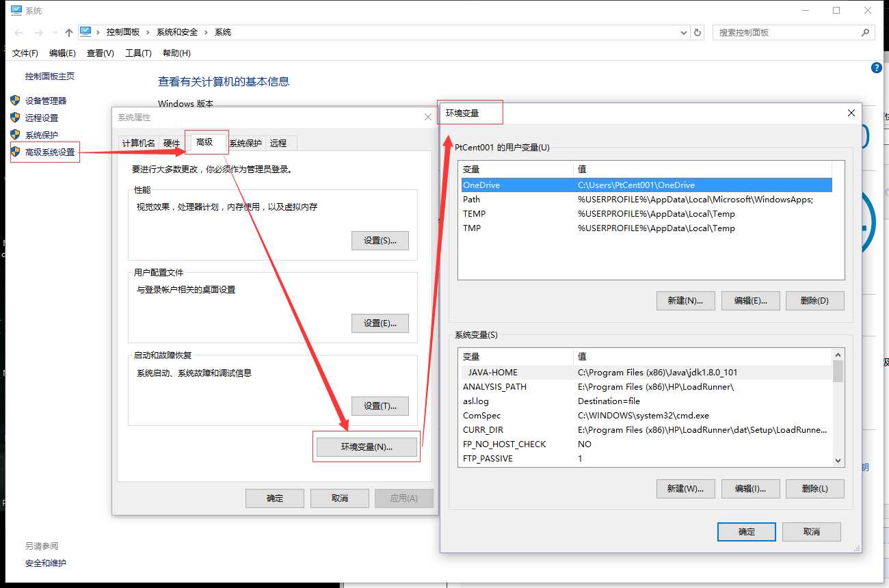Image resolution: width=889 pixels, height=588 pixels.
Task: Open the recent locations dropdown arrow
Action: click(54, 33)
